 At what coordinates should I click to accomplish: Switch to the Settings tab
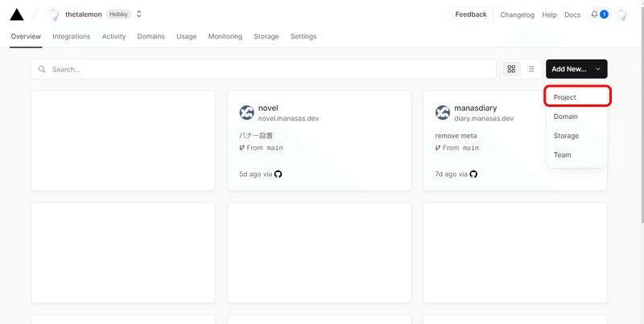303,36
